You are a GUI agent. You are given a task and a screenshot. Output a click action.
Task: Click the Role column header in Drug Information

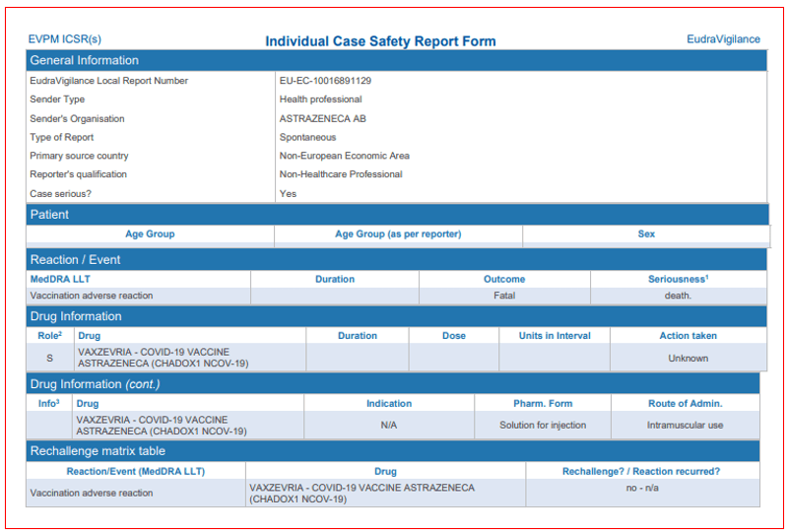(49, 336)
